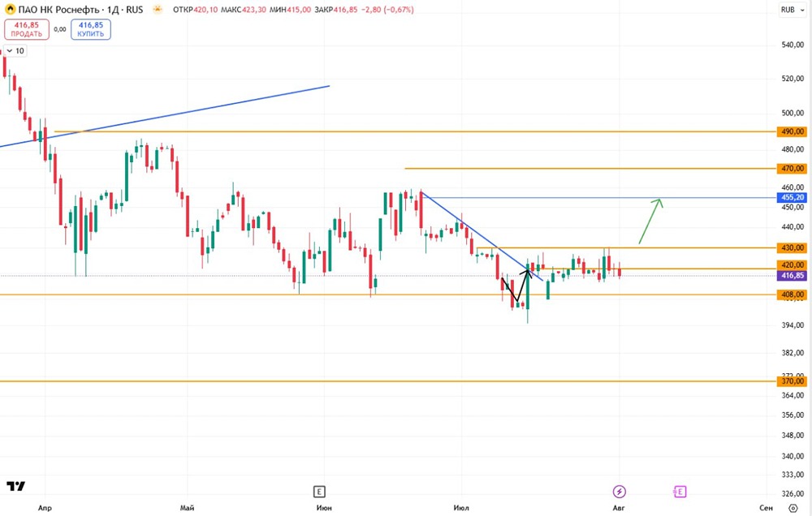The height and width of the screenshot is (516, 812).
Task: Select the 370,00 price level label
Action: (792, 381)
